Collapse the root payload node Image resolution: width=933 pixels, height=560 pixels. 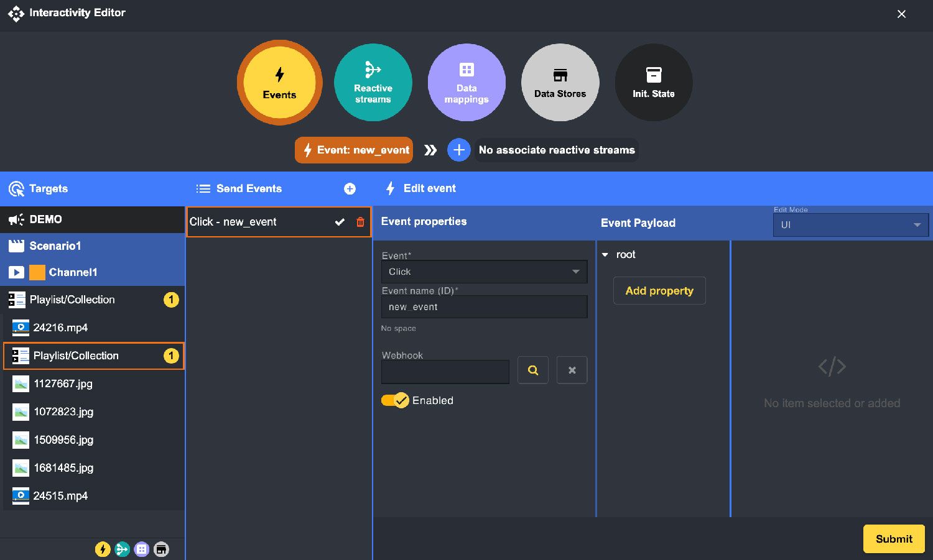[605, 254]
